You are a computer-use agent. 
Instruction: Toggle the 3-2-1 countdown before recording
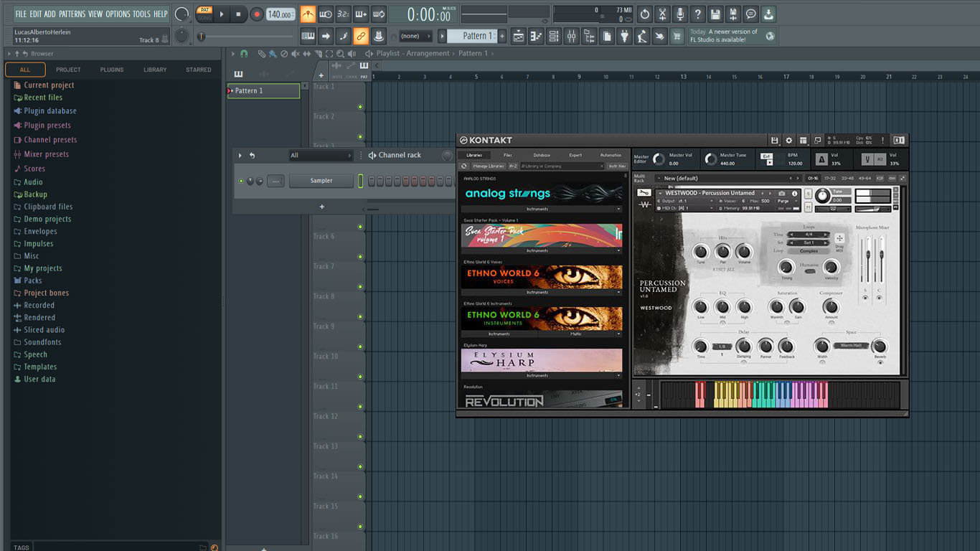tap(344, 14)
